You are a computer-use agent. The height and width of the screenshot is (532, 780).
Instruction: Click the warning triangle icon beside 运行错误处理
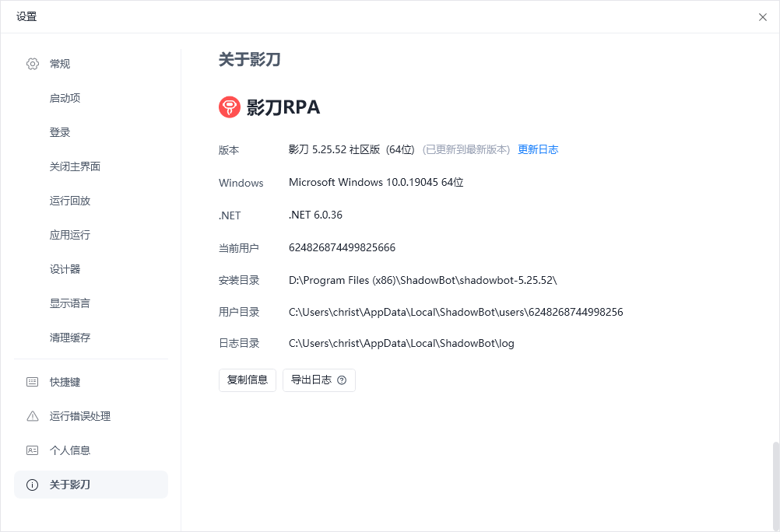click(x=33, y=416)
